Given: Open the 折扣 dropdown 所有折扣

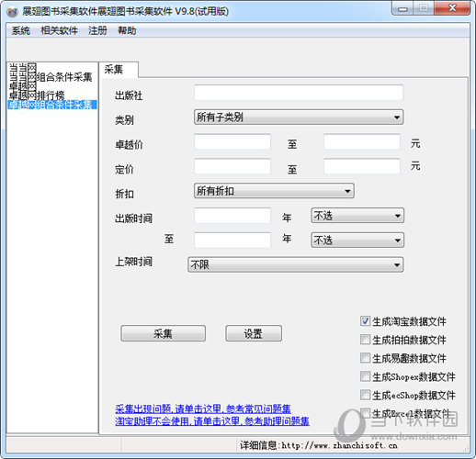Looking at the screenshot, I should coord(274,191).
